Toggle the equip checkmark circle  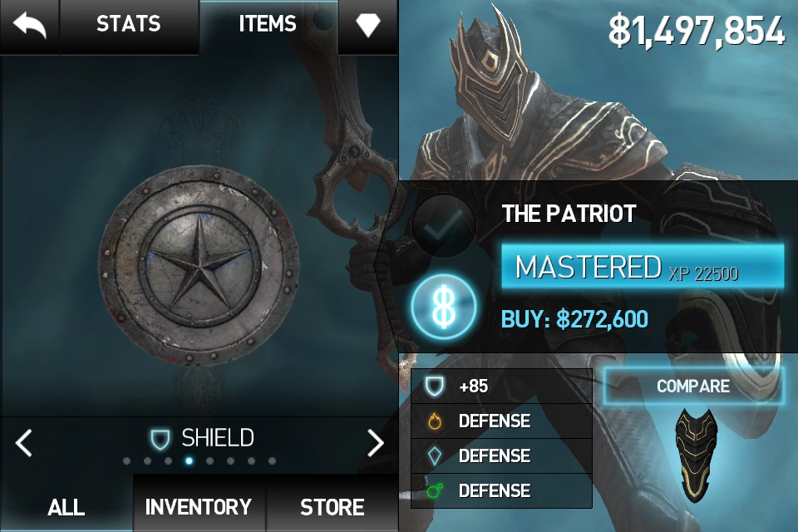click(443, 224)
